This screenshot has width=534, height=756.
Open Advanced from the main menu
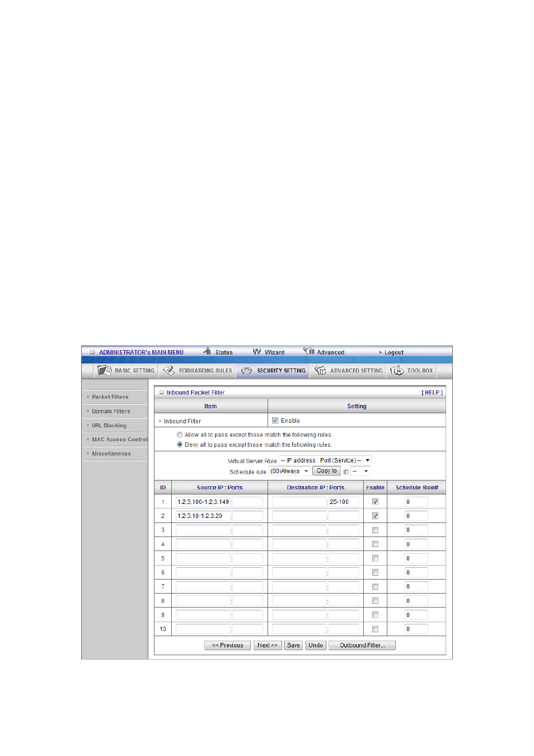[x=330, y=353]
